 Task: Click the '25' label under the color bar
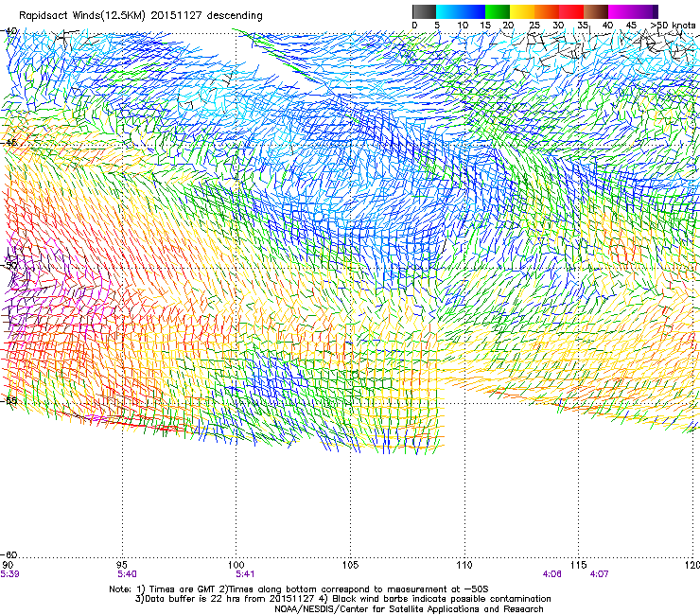click(x=534, y=26)
